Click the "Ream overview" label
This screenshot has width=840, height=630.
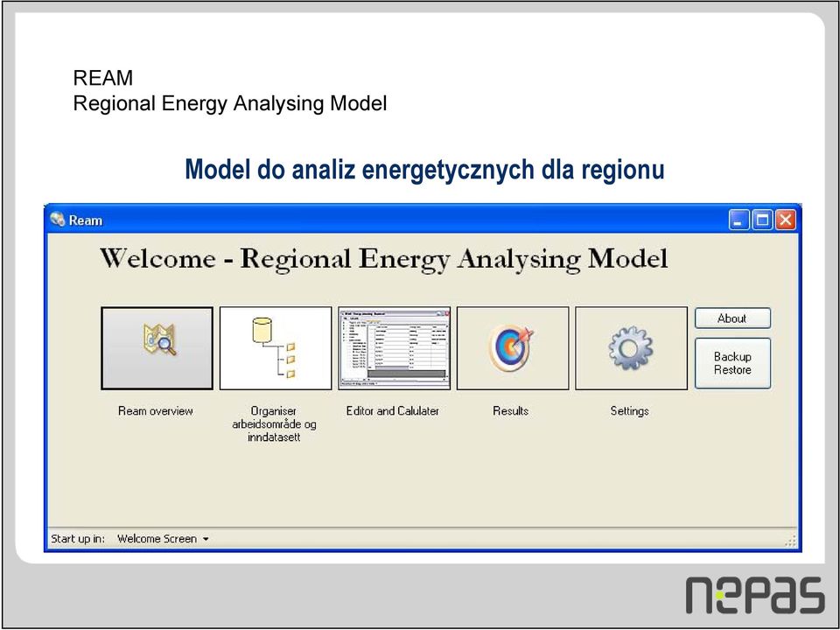pyautogui.click(x=156, y=411)
